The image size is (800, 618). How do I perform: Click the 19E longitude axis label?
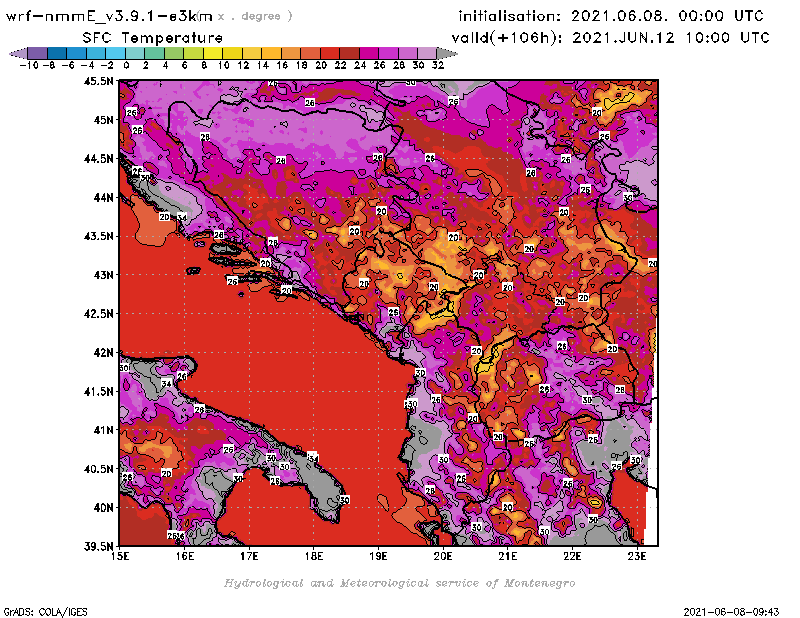tap(378, 556)
